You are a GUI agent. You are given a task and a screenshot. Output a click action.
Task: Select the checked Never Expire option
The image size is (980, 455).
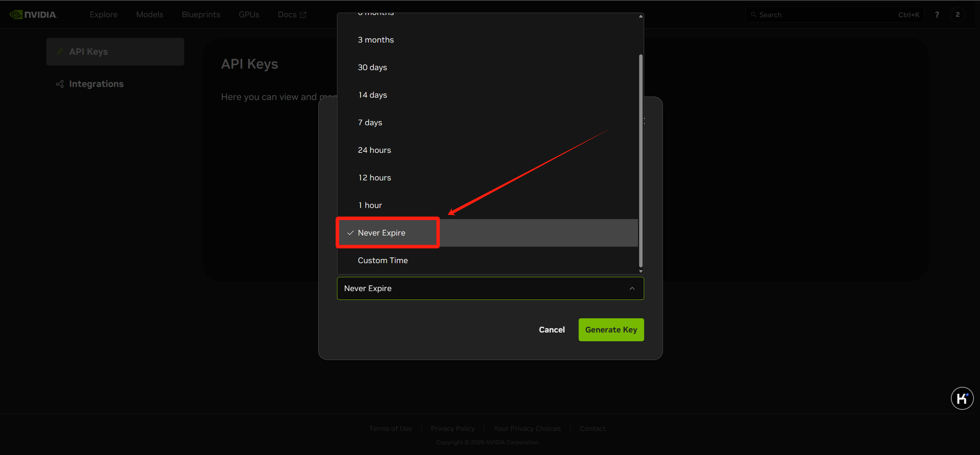point(381,233)
